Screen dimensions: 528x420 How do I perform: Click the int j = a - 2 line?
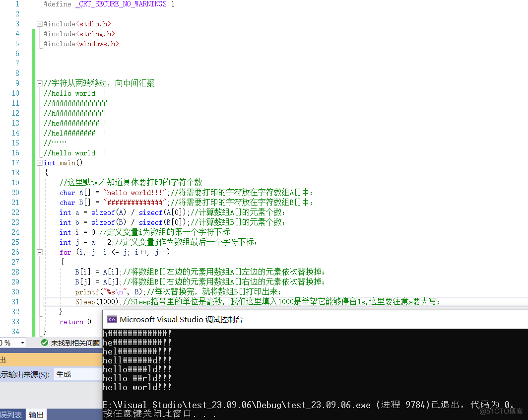158,242
